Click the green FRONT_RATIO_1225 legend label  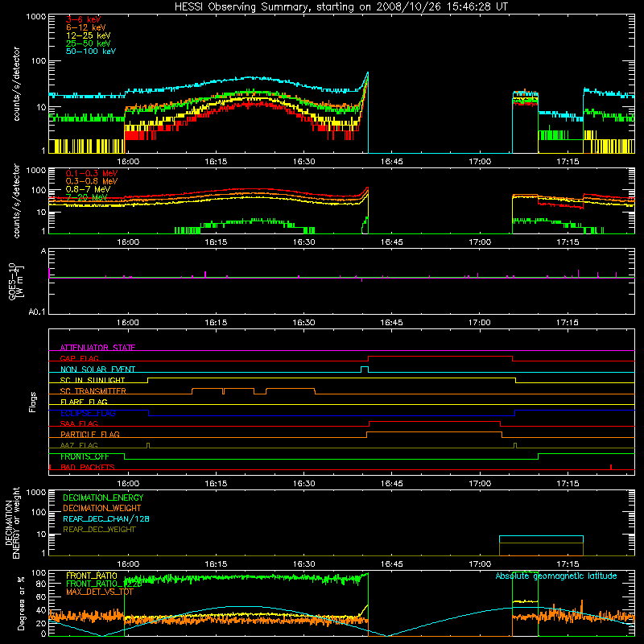[104, 584]
